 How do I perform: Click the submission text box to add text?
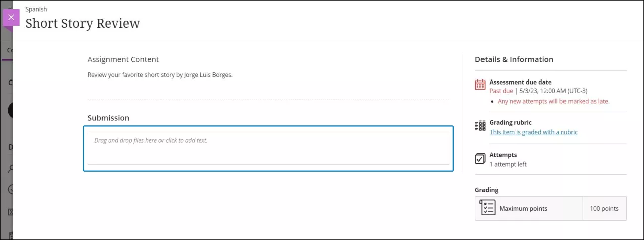(268, 148)
